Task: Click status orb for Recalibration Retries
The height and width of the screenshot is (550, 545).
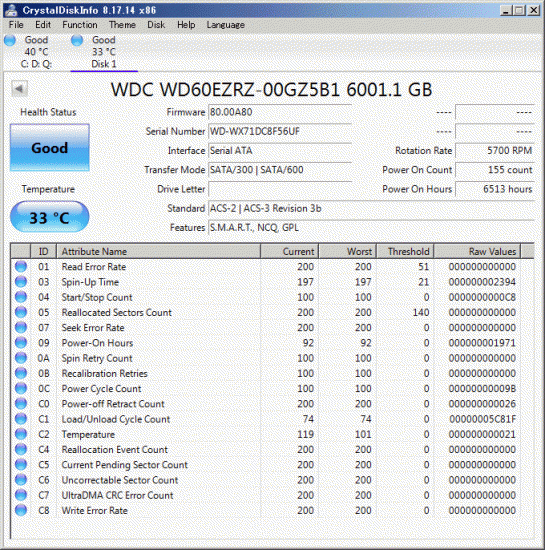Action: [x=21, y=373]
